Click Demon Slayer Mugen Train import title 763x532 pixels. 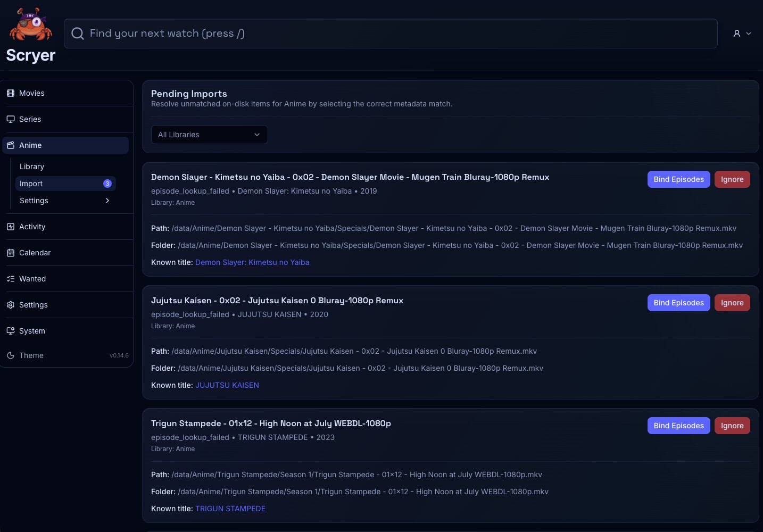(x=350, y=177)
